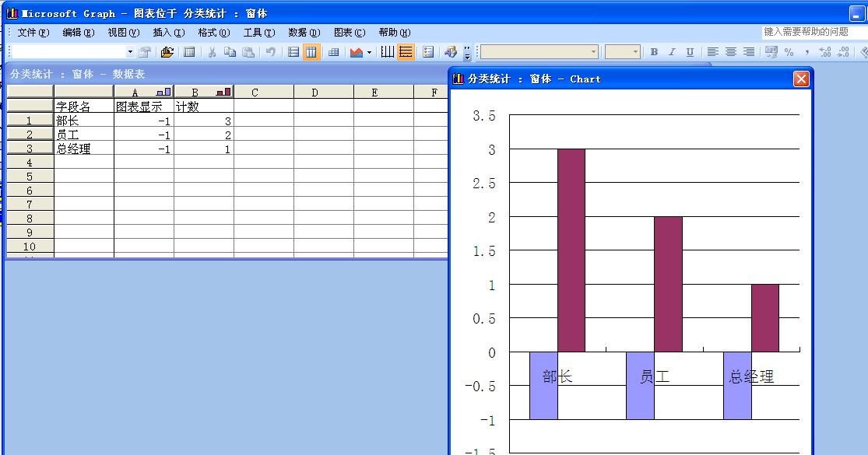Open the 图表 menu
The width and height of the screenshot is (868, 455).
(x=349, y=33)
